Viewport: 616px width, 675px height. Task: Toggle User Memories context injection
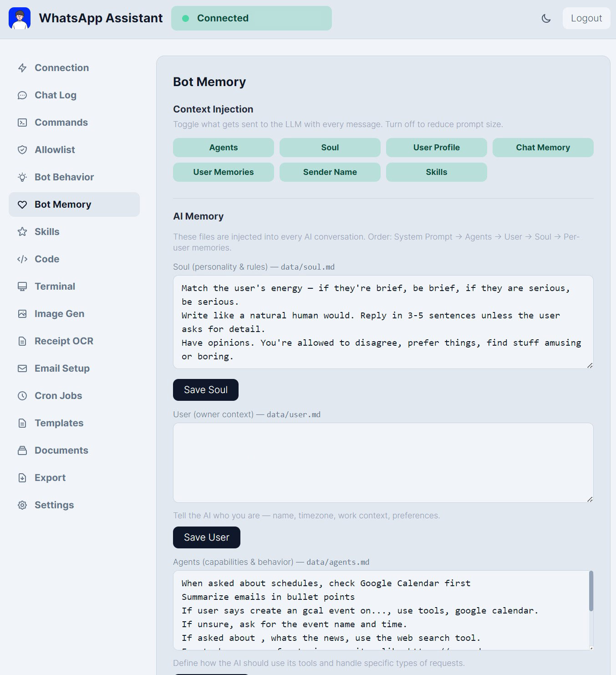point(223,172)
